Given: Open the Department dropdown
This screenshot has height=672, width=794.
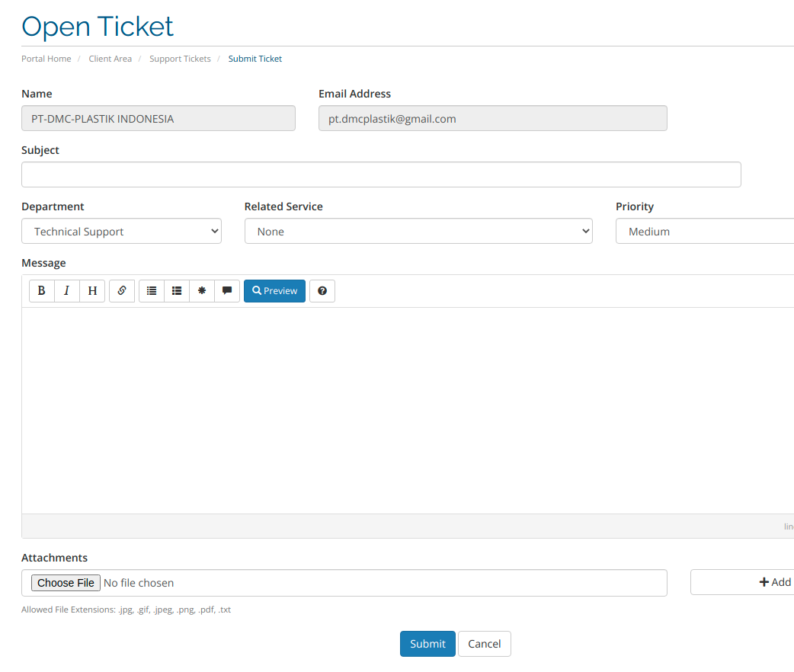Looking at the screenshot, I should [x=121, y=231].
